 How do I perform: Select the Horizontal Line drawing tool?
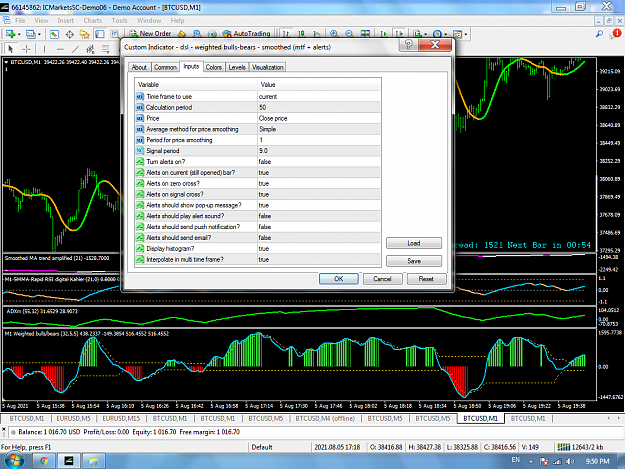pos(60,49)
